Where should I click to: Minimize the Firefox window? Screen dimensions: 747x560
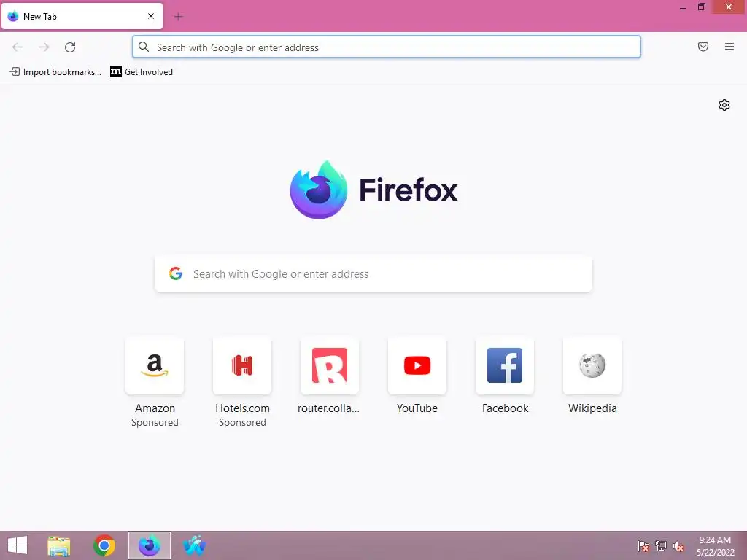tap(683, 7)
